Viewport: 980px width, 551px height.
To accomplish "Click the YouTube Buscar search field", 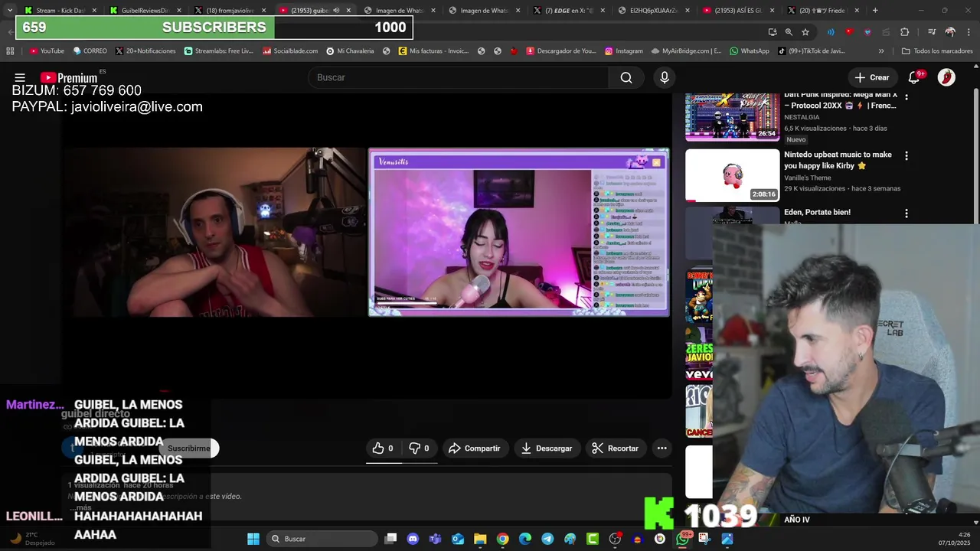I will (x=458, y=77).
